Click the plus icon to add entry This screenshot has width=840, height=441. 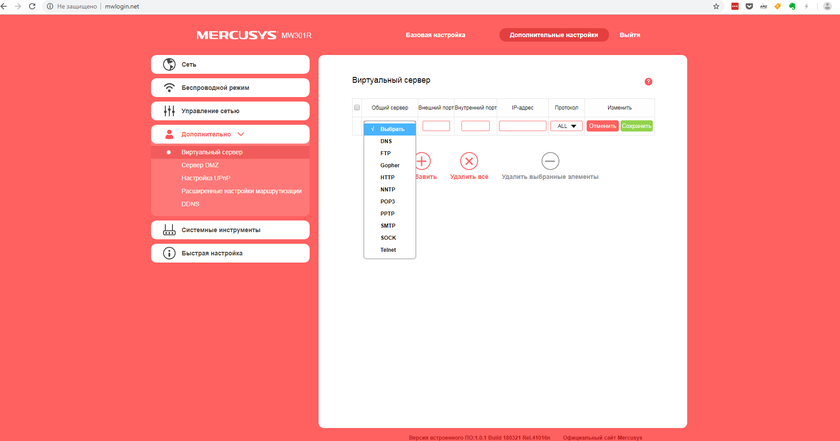pyautogui.click(x=422, y=161)
